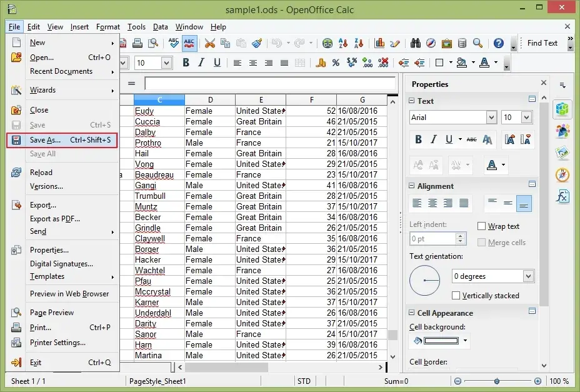Open the text orientation degrees dropdown

528,276
